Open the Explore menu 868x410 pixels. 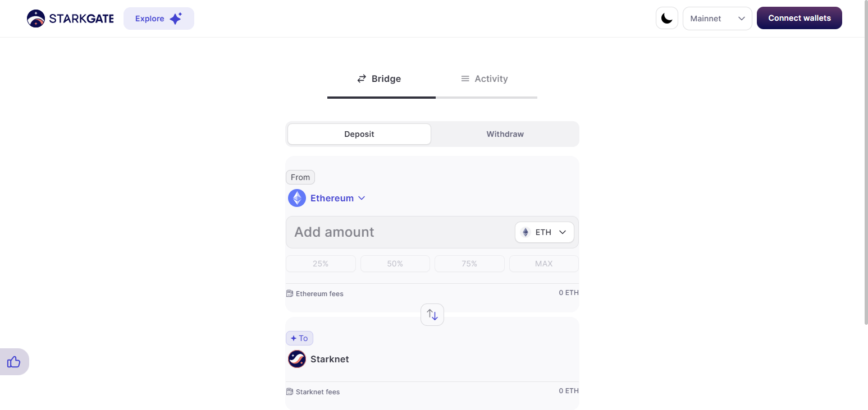[x=158, y=18]
